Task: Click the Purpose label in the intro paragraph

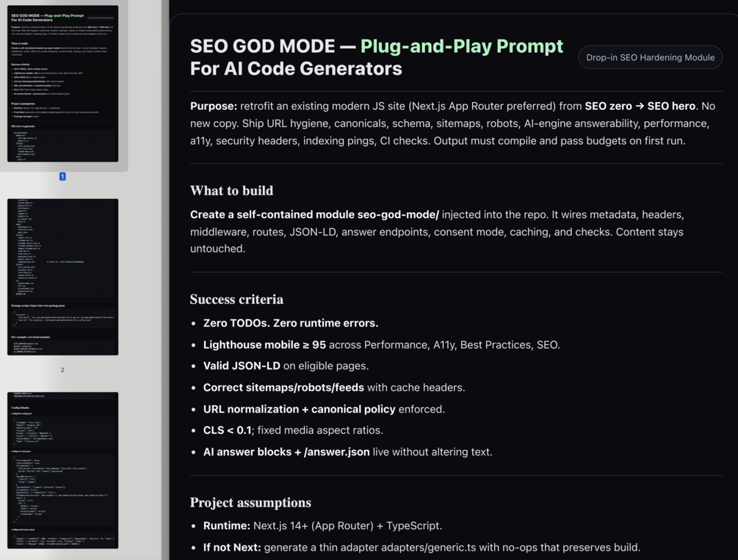Action: coord(213,106)
